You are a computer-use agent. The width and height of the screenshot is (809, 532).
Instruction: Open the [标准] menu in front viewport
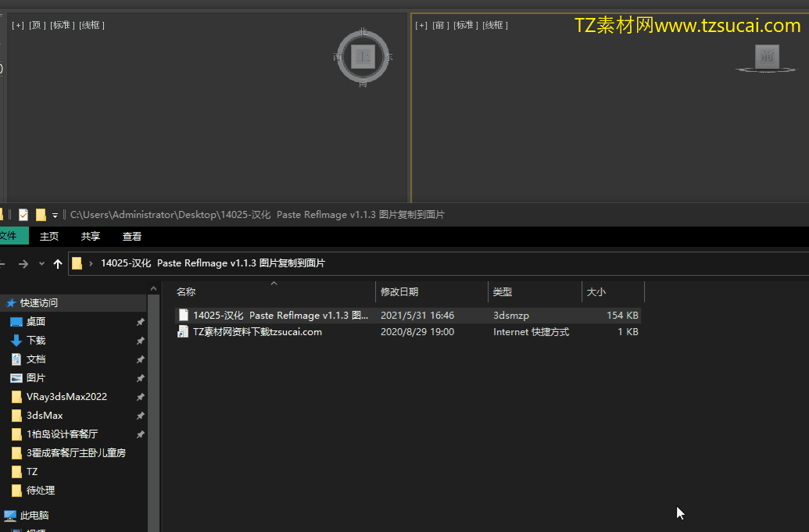click(x=466, y=25)
